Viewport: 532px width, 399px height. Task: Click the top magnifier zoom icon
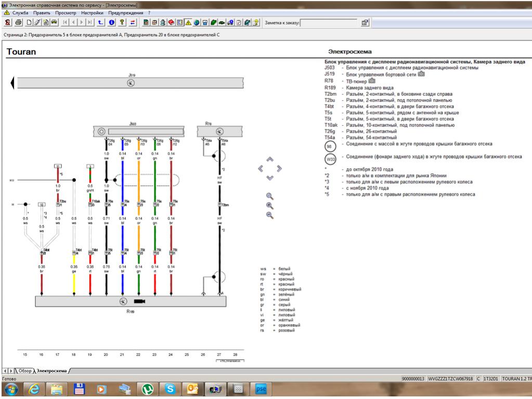pyautogui.click(x=270, y=196)
